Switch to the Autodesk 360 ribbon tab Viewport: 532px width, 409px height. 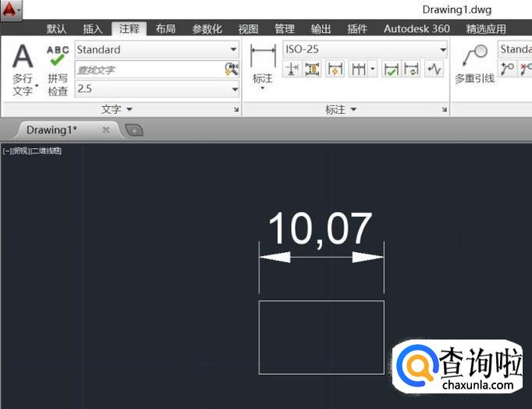coord(417,29)
